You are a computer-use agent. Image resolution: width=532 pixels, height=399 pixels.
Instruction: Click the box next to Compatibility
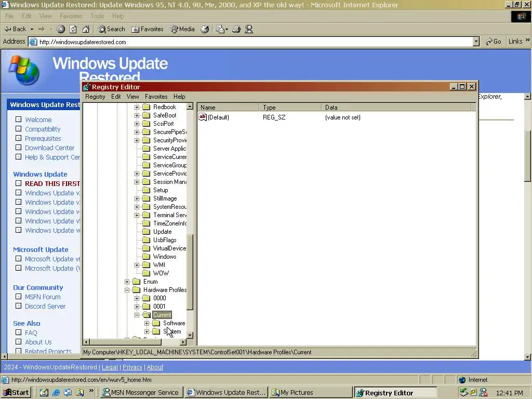[x=18, y=129]
